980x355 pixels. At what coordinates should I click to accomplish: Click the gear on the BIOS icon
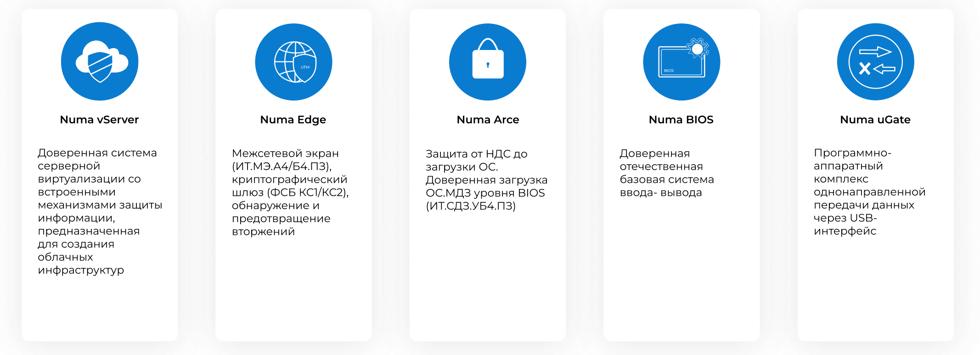click(698, 49)
